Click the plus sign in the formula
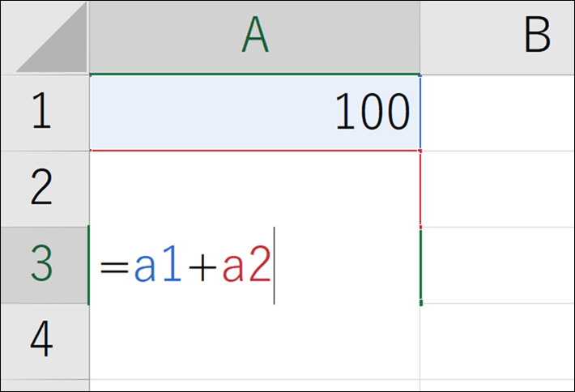Image resolution: width=575 pixels, height=392 pixels. pos(199,266)
